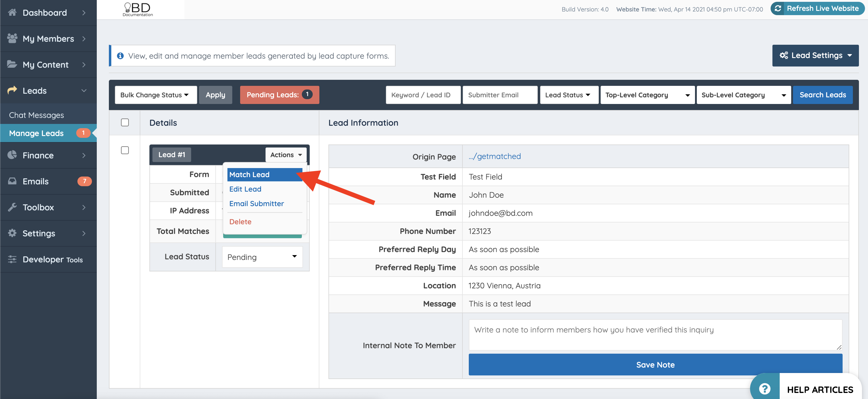Image resolution: width=868 pixels, height=399 pixels.
Task: Open the My Content folder icon
Action: 12,64
